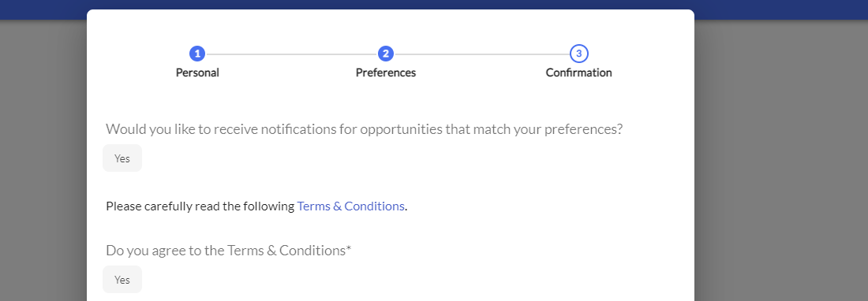868x301 pixels.
Task: Toggle Yes to agree to Terms & Conditions
Action: pos(122,280)
